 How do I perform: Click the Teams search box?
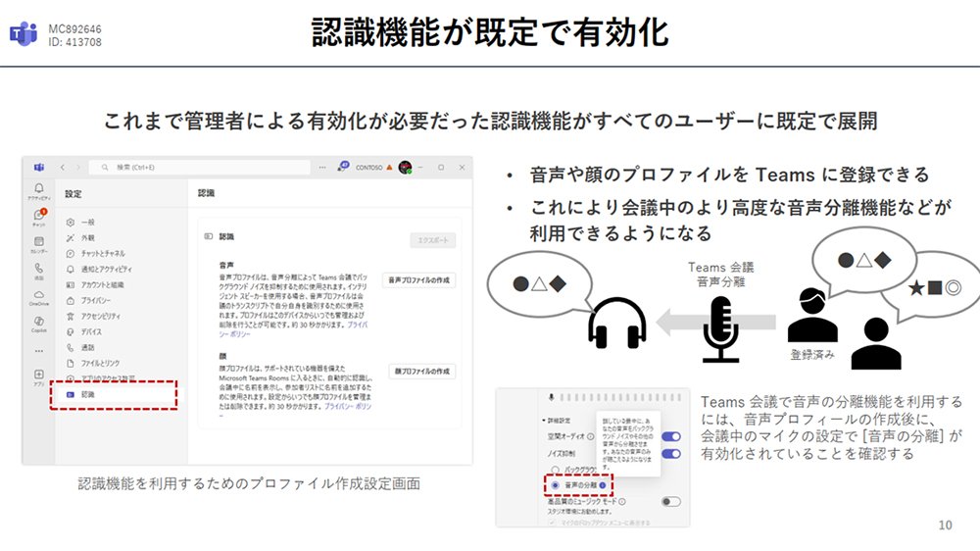[x=200, y=167]
